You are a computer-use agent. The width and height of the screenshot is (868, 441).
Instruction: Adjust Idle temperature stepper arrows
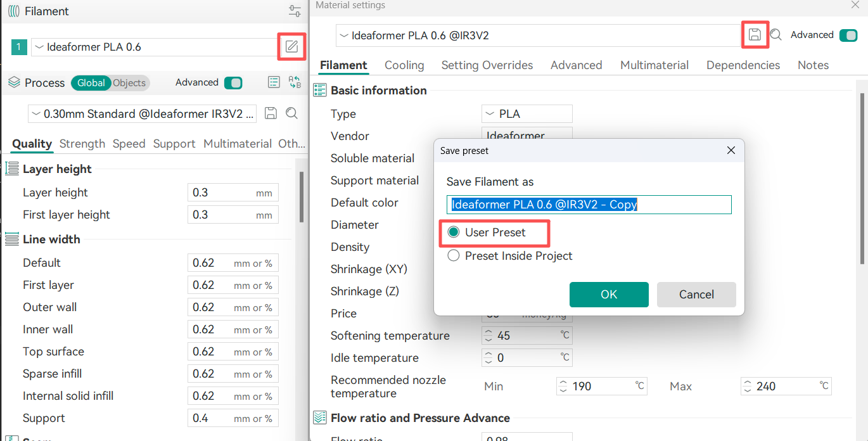[488, 358]
